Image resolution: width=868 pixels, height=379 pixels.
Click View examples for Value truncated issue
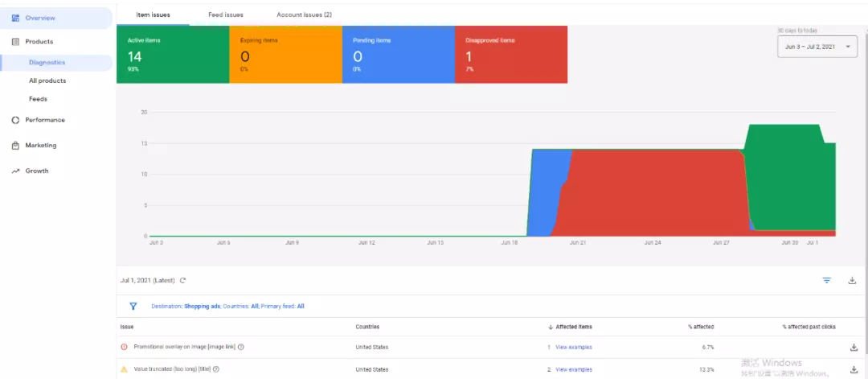(573, 369)
